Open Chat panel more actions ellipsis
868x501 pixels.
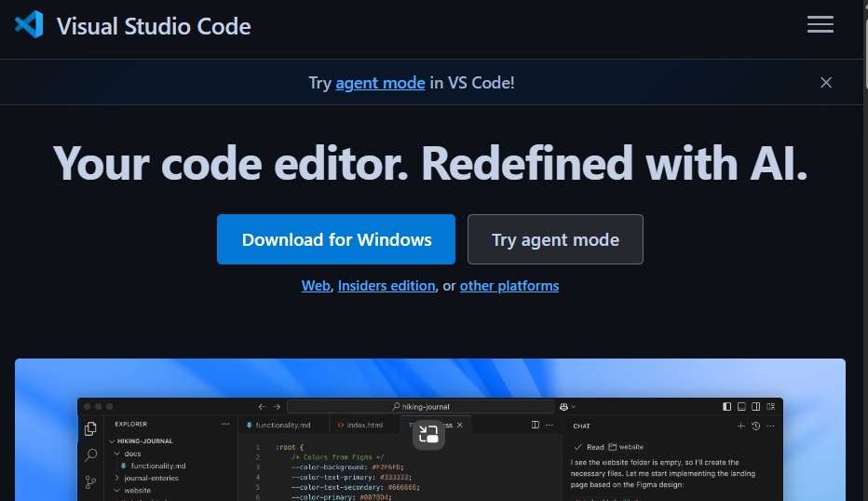[770, 426]
